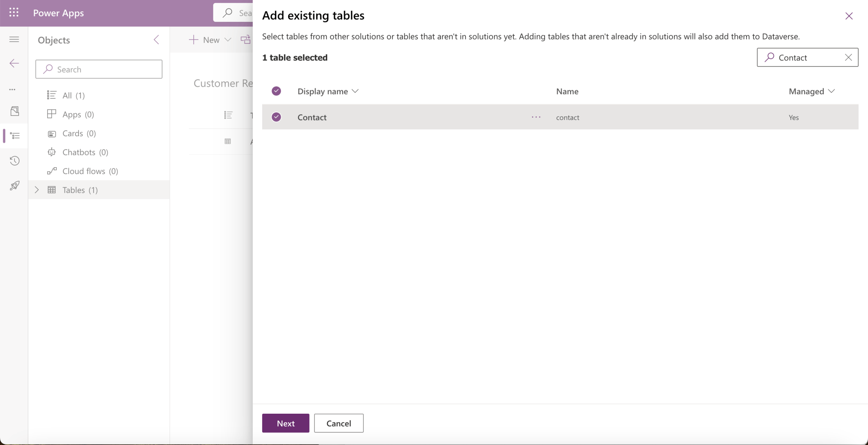Viewport: 868px width, 445px height.
Task: Open the history clock icon in sidebar
Action: click(15, 161)
